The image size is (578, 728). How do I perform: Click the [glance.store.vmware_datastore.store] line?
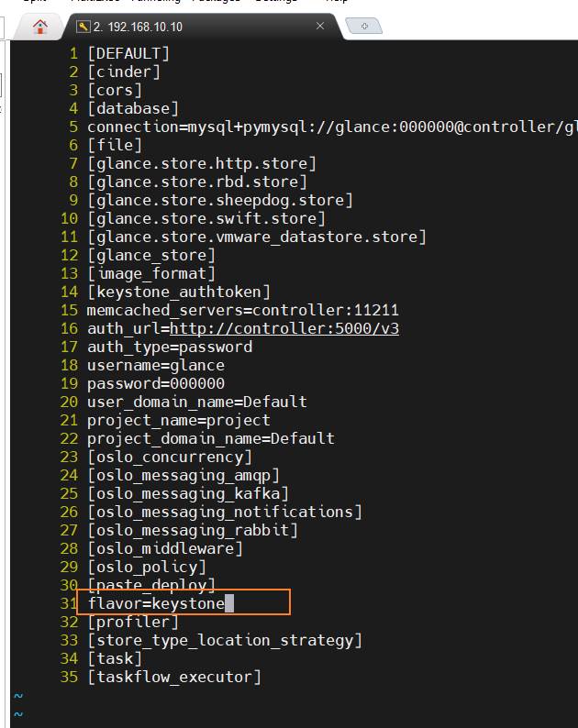pos(257,237)
